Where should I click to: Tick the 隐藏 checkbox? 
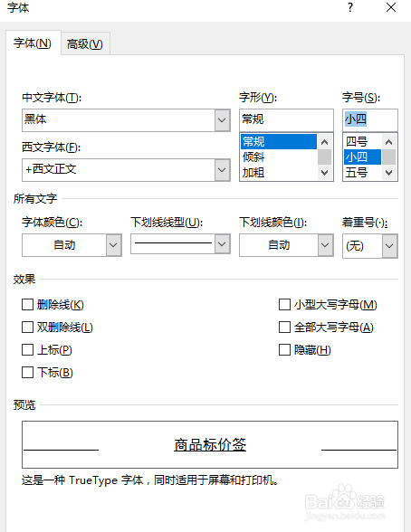[284, 350]
